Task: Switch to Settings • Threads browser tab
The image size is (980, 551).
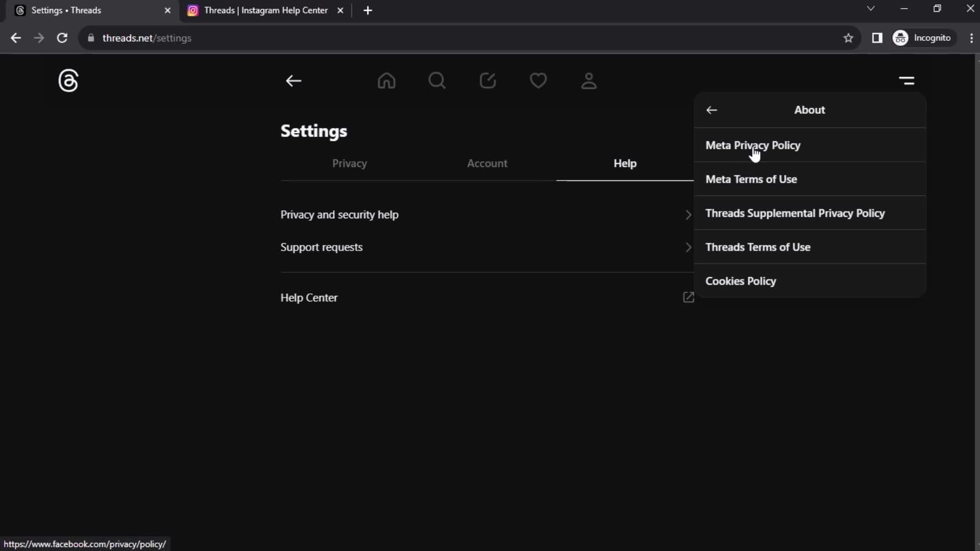Action: [92, 10]
